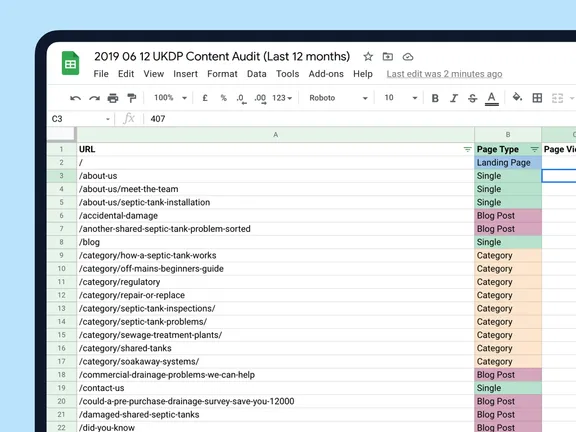Click the document title text
Screen dimensions: 576x432
point(222,57)
